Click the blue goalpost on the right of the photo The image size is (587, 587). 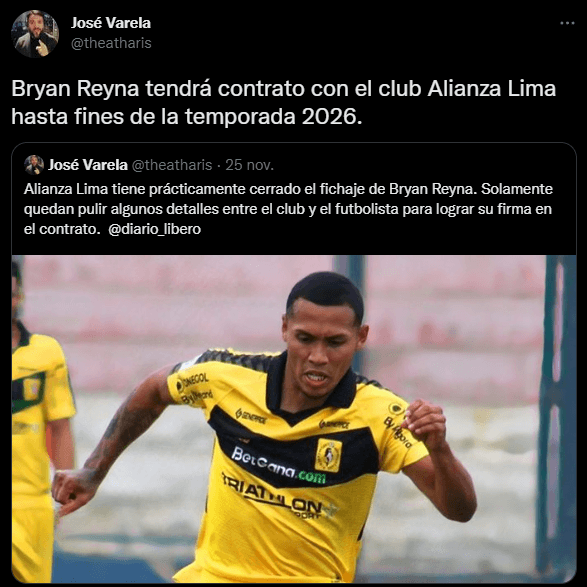coord(557,419)
